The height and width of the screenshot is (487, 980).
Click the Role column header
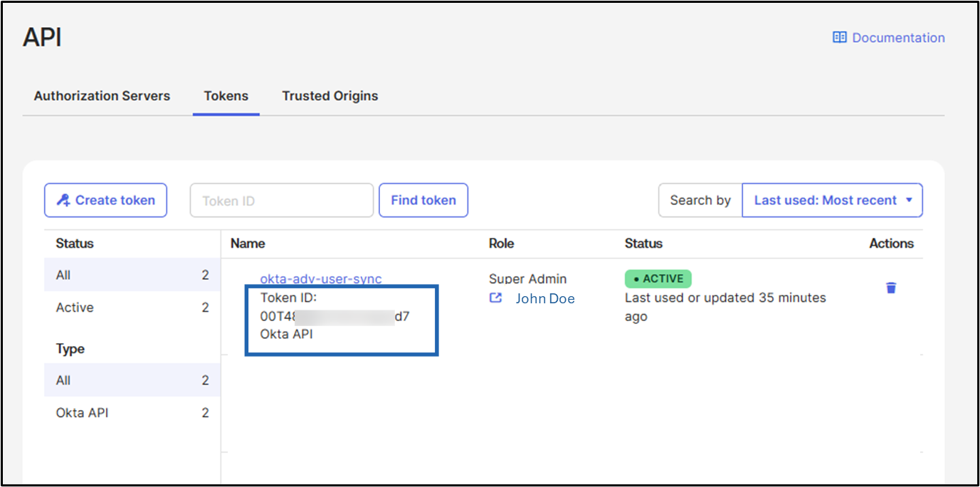coord(502,243)
